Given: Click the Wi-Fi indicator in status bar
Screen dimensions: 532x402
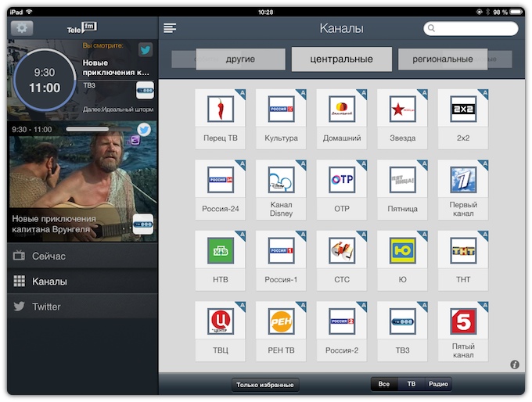Looking at the screenshot, I should tap(29, 12).
